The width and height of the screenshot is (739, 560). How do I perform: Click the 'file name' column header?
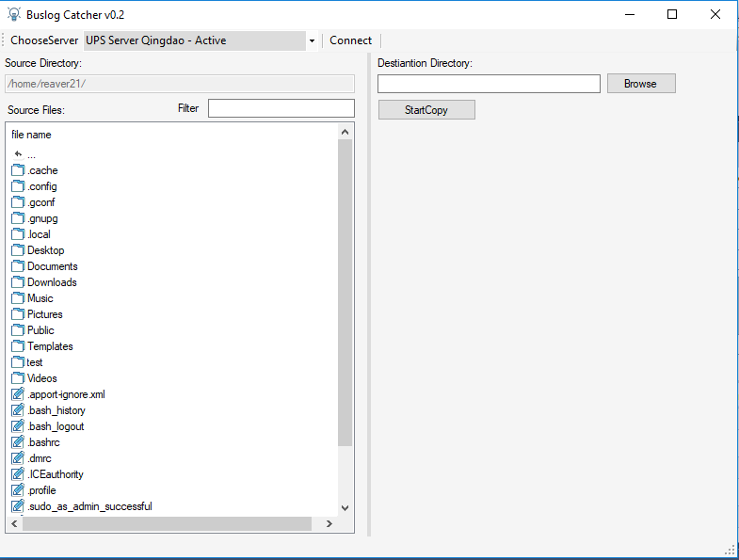pos(31,135)
